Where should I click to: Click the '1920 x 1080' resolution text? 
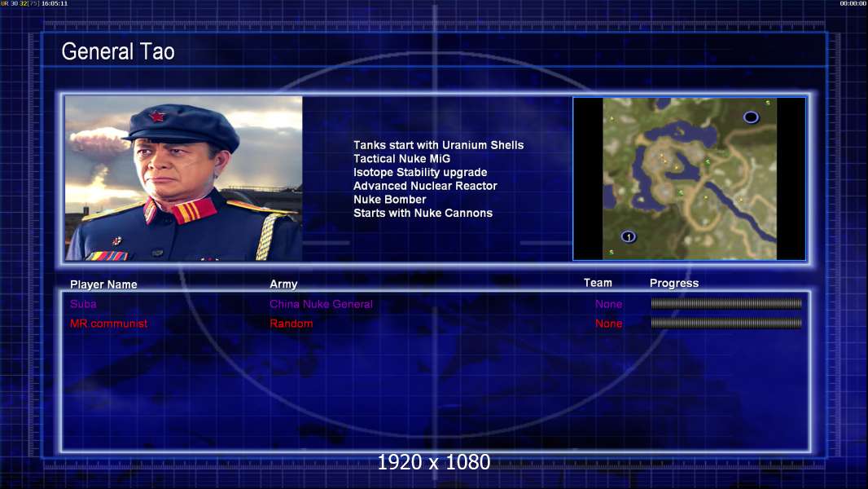click(x=433, y=462)
